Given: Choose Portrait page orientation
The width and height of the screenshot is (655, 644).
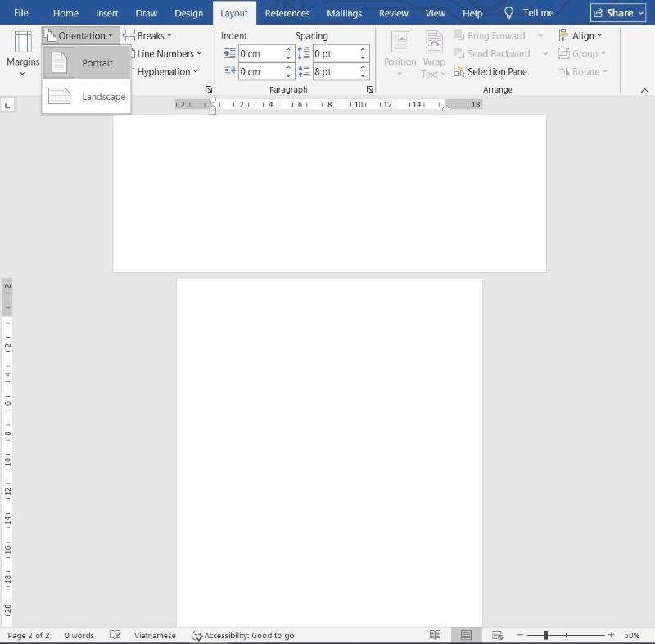Looking at the screenshot, I should [x=87, y=63].
